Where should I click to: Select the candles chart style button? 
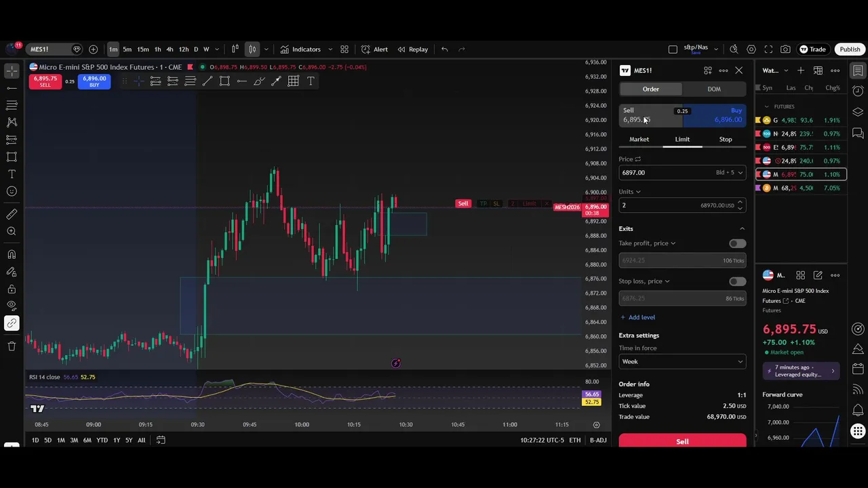(x=252, y=49)
